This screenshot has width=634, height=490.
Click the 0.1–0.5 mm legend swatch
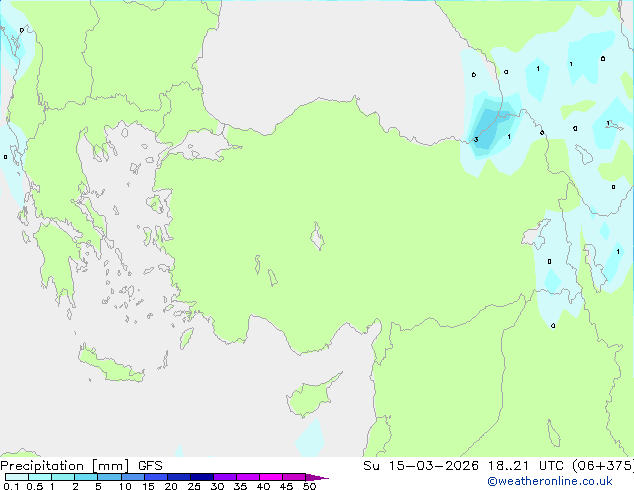click(17, 477)
